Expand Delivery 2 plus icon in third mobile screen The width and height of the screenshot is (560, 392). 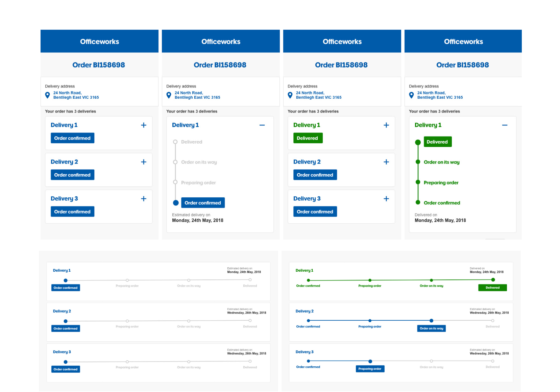[x=386, y=162]
